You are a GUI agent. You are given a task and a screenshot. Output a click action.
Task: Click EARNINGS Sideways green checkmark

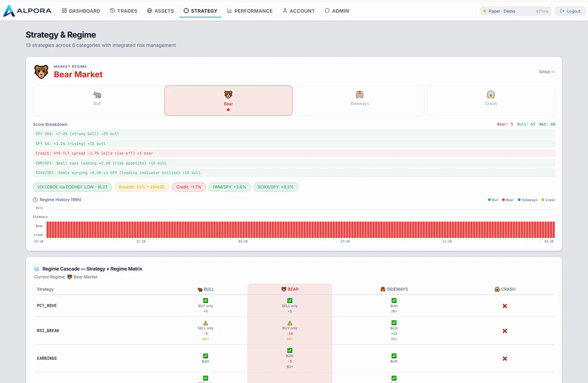pos(394,356)
